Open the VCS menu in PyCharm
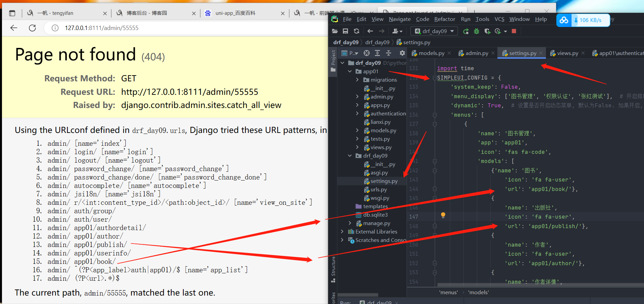 [499, 19]
